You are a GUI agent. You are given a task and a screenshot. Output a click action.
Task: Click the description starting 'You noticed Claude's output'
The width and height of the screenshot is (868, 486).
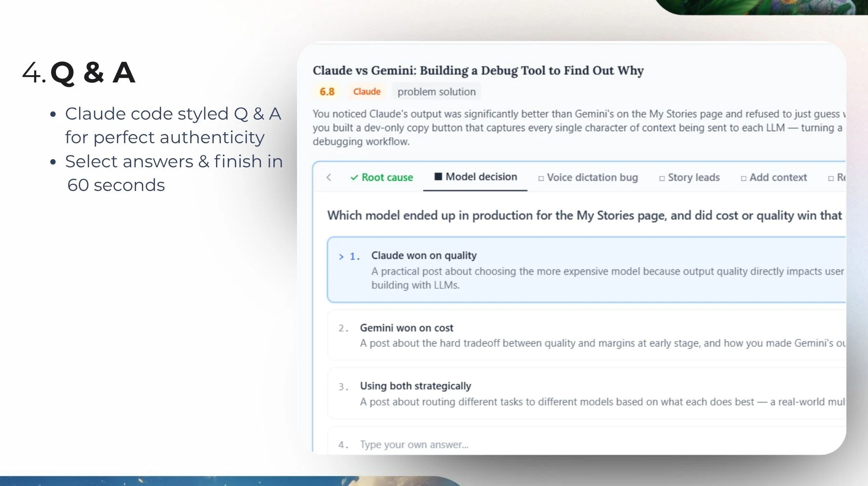pos(579,128)
